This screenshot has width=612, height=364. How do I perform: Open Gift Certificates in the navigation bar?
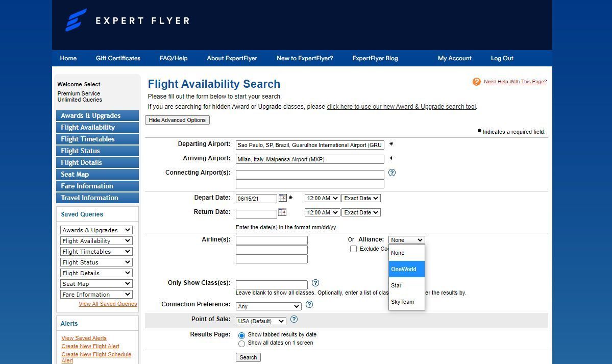(x=118, y=58)
